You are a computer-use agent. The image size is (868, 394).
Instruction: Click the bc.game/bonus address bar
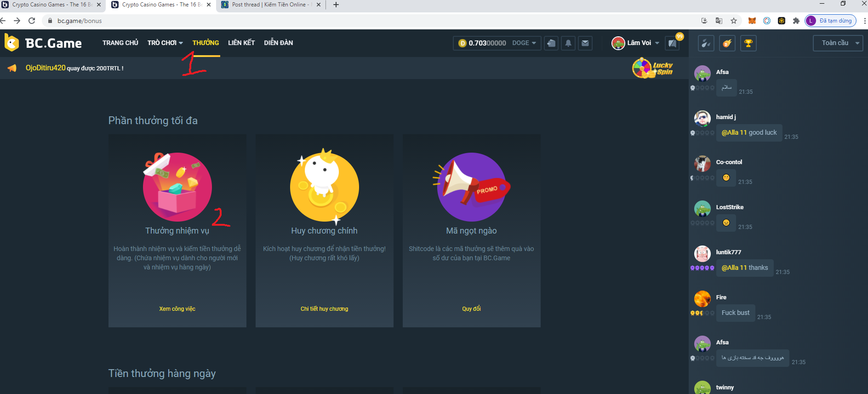pyautogui.click(x=368, y=21)
